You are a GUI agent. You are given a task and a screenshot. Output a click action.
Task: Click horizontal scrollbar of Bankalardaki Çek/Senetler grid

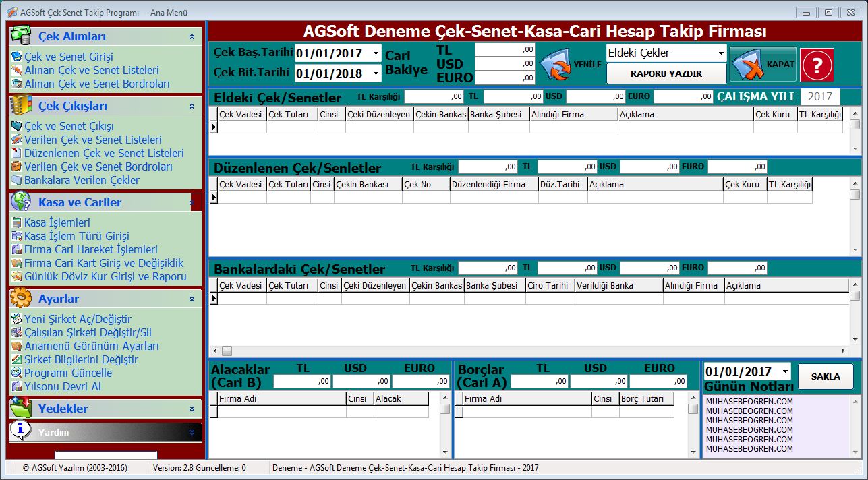click(x=529, y=351)
